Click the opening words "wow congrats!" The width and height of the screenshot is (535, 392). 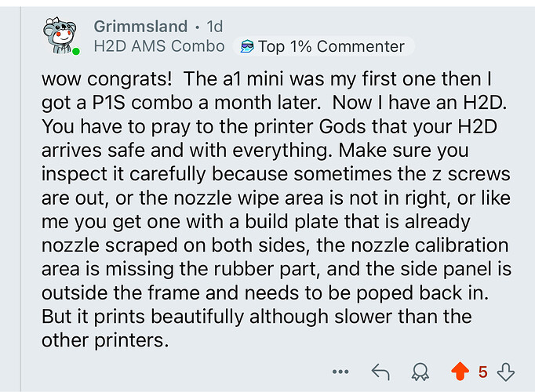(x=107, y=79)
